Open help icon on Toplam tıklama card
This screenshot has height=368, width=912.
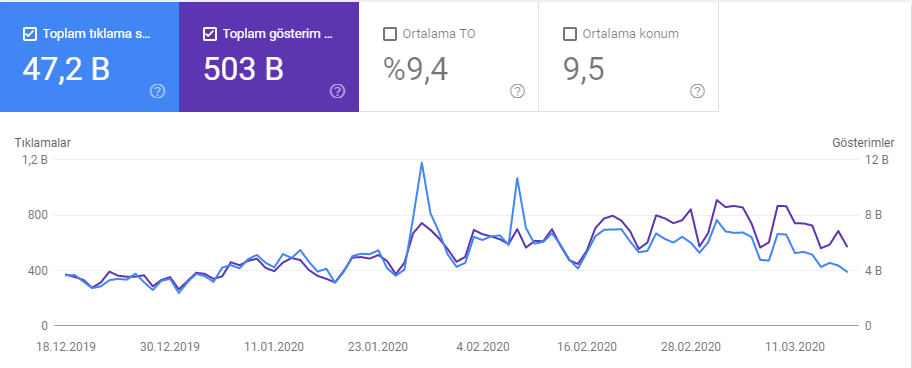tap(157, 91)
